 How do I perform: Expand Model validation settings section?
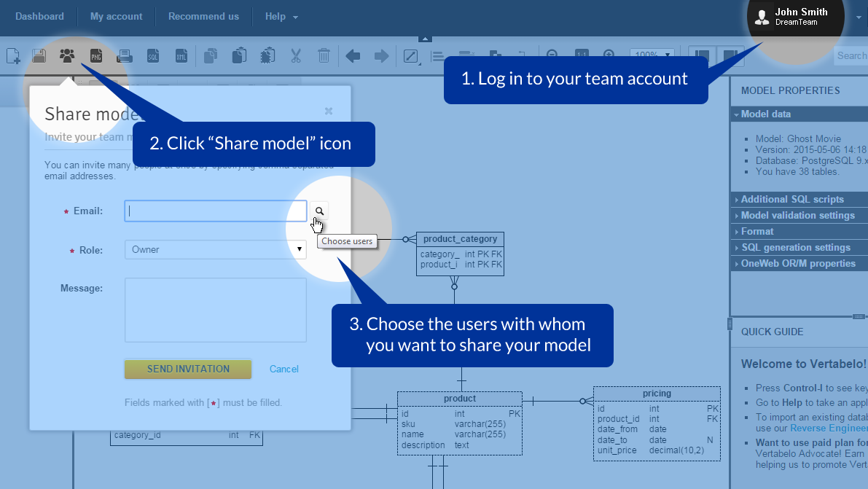[x=799, y=216]
